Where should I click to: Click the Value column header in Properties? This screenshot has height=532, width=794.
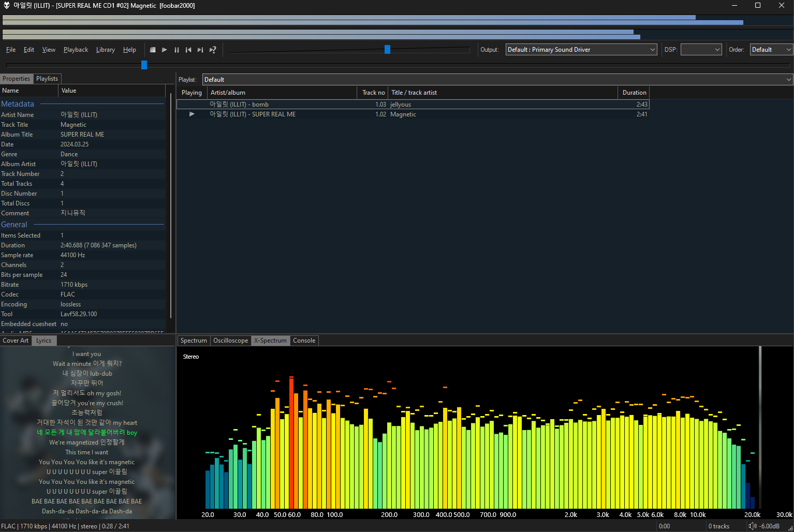click(x=112, y=91)
